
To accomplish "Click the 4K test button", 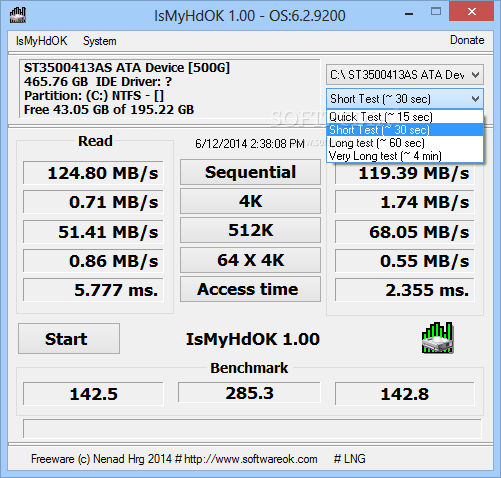I will [250, 201].
